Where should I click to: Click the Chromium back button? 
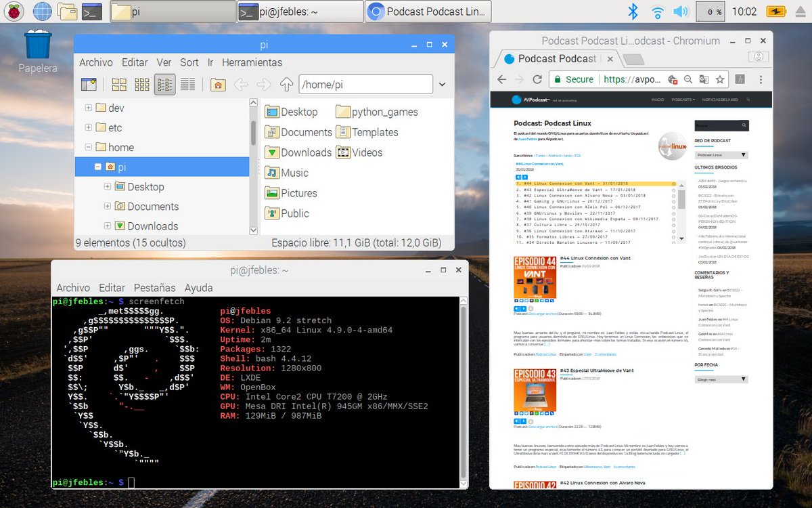point(501,79)
